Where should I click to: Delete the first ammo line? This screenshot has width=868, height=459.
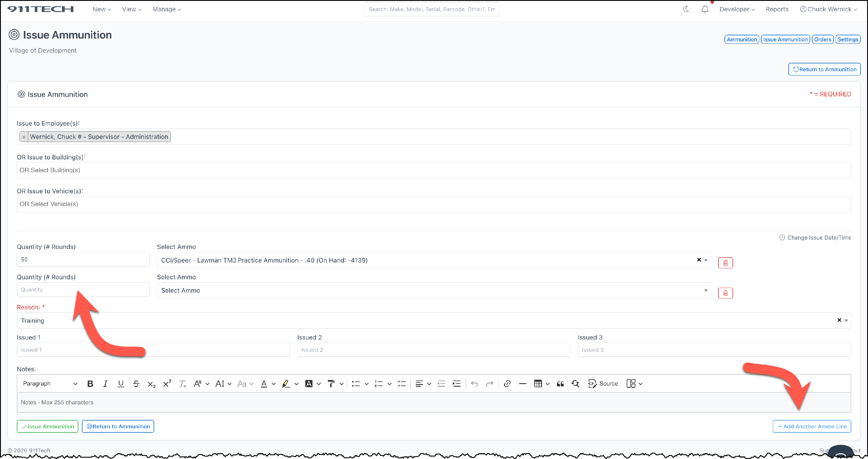(725, 262)
